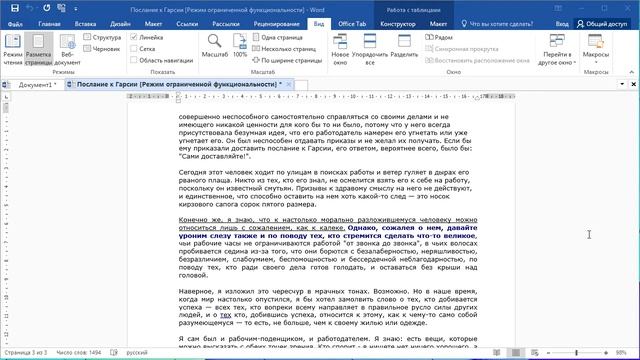Set zoom to 100% button

(x=240, y=46)
